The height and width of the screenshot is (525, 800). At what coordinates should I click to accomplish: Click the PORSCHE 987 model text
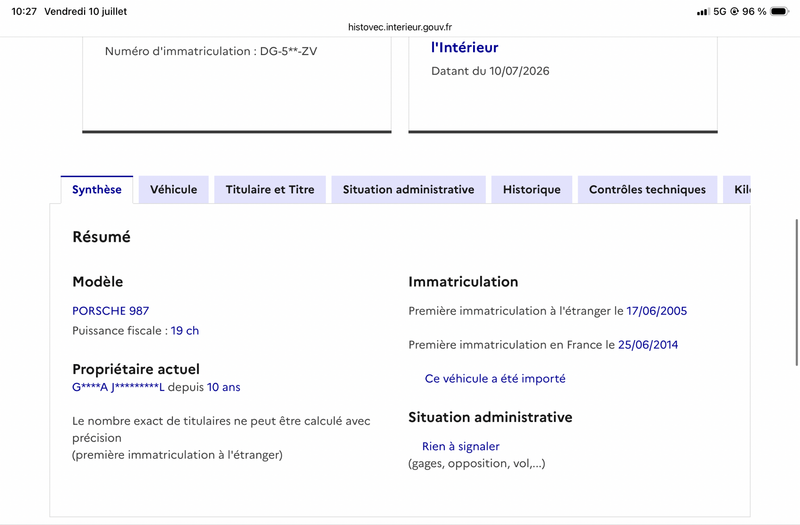click(111, 311)
